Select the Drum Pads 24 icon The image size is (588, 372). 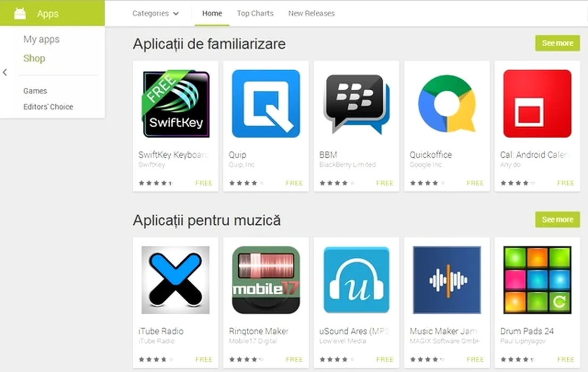click(537, 280)
